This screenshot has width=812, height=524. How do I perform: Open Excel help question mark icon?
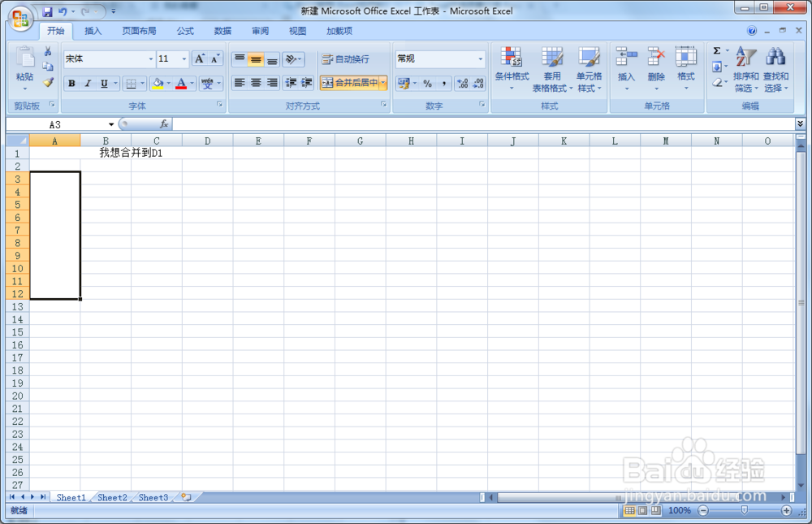tap(752, 31)
